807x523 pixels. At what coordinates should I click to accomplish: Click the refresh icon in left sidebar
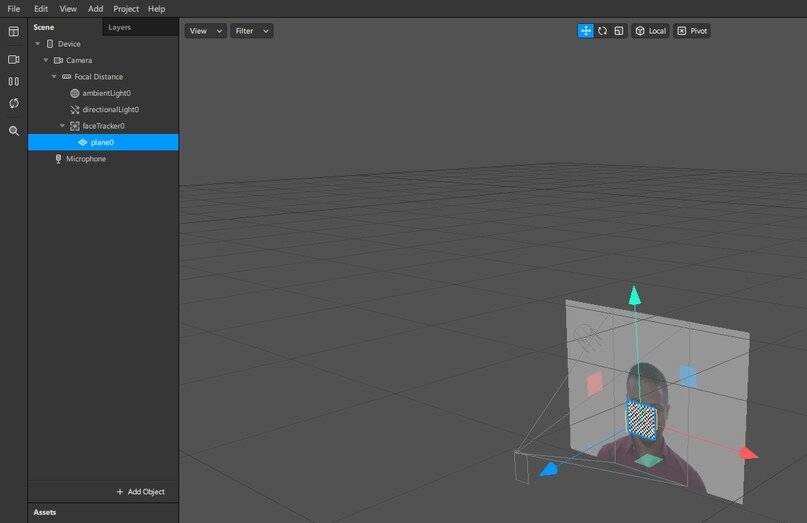point(14,103)
